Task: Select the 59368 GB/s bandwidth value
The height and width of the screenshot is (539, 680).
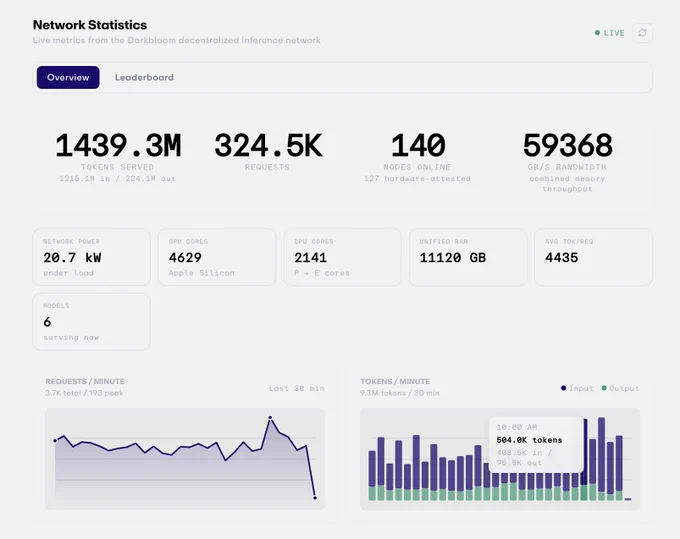Action: [x=567, y=145]
